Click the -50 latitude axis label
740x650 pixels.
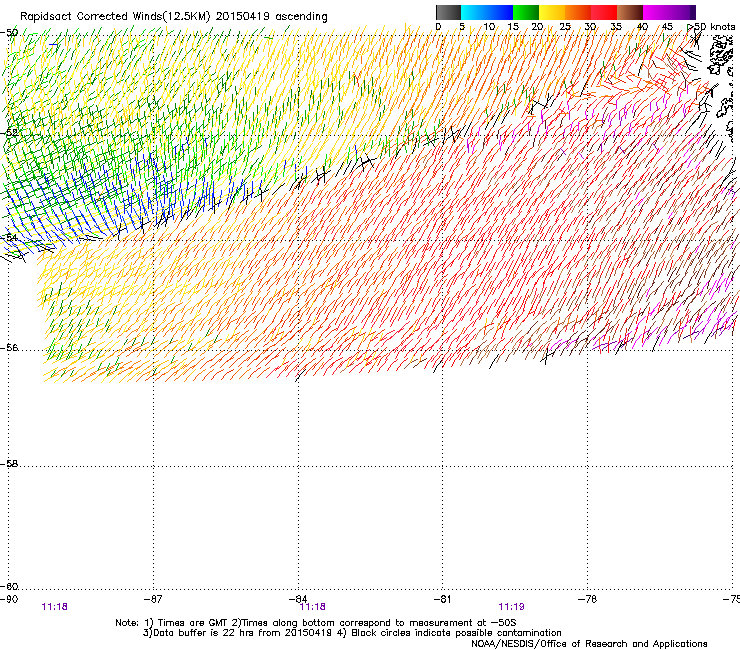[9, 33]
